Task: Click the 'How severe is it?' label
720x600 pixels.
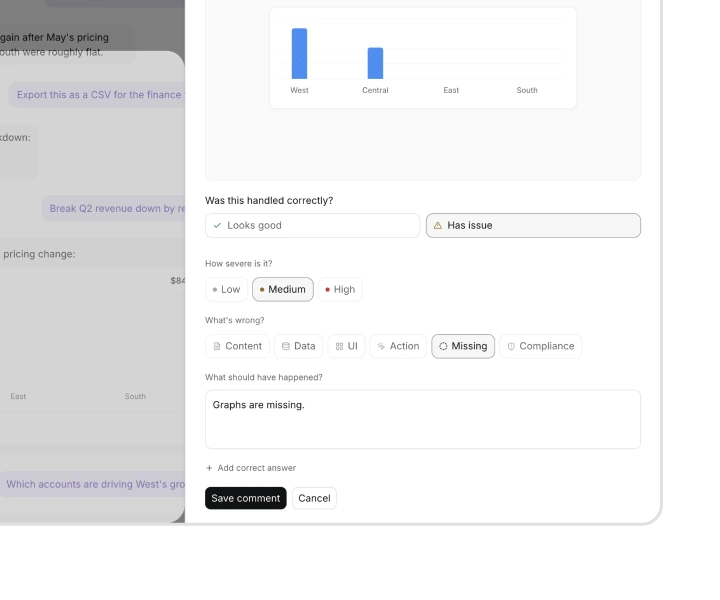Action: click(x=239, y=264)
